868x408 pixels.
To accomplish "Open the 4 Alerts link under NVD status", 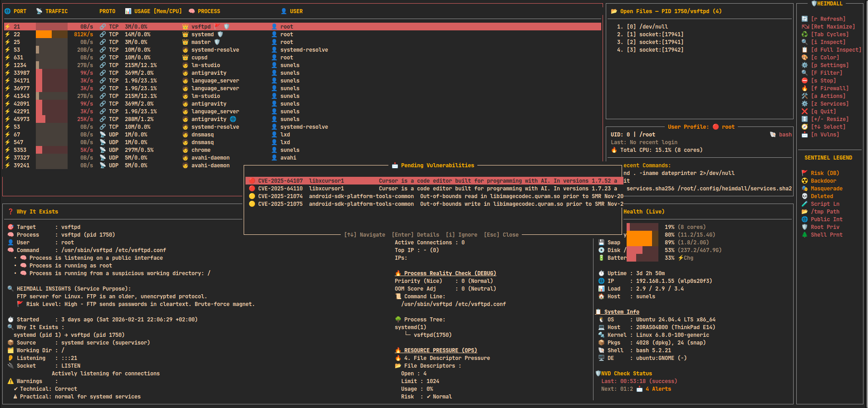I will pyautogui.click(x=658, y=389).
